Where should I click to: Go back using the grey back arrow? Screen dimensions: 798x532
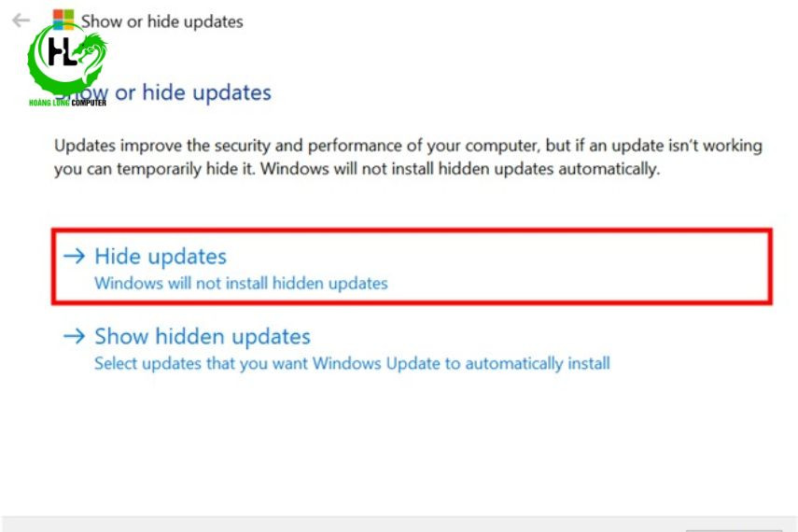click(21, 21)
